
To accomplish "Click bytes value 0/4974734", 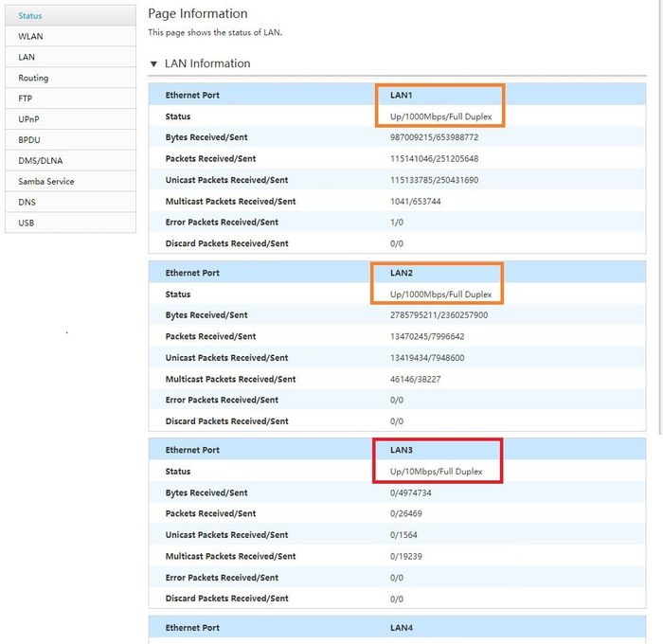I will click(x=410, y=492).
